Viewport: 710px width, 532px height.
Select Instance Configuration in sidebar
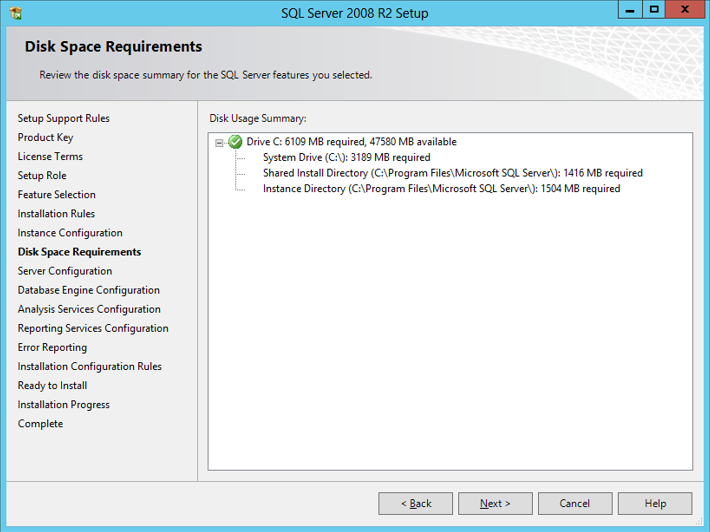70,233
